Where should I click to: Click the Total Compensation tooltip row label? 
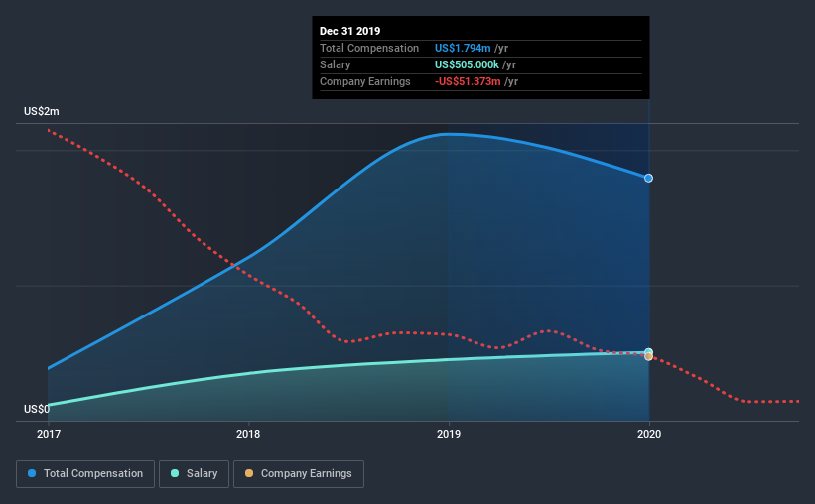[369, 48]
